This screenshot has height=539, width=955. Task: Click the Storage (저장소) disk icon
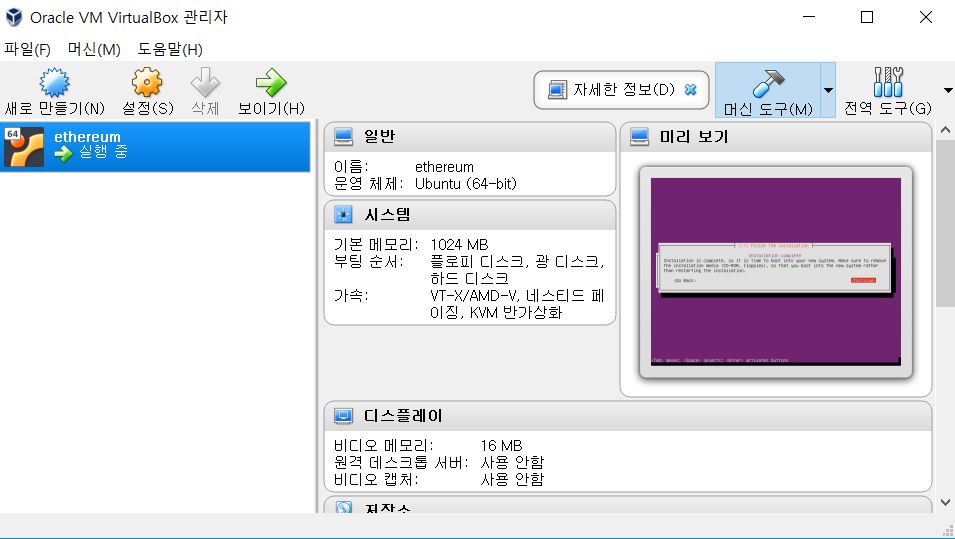click(x=344, y=507)
